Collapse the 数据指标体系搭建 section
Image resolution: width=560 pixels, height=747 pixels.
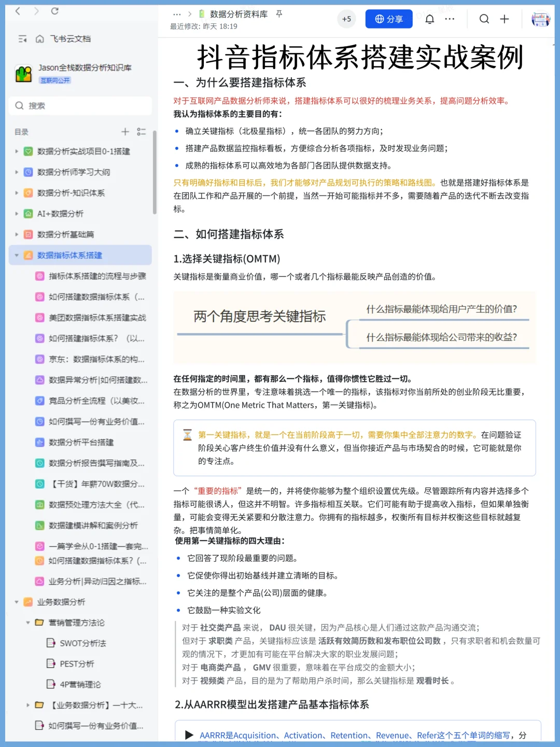point(16,255)
